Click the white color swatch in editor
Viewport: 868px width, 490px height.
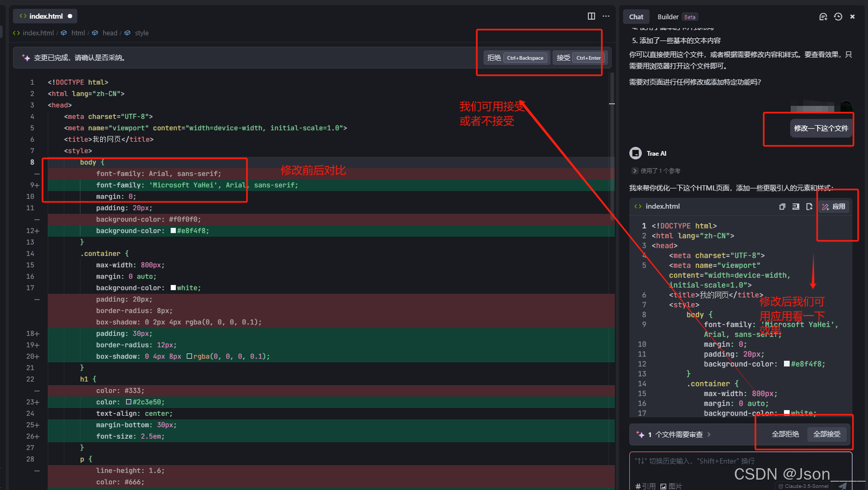pos(173,288)
